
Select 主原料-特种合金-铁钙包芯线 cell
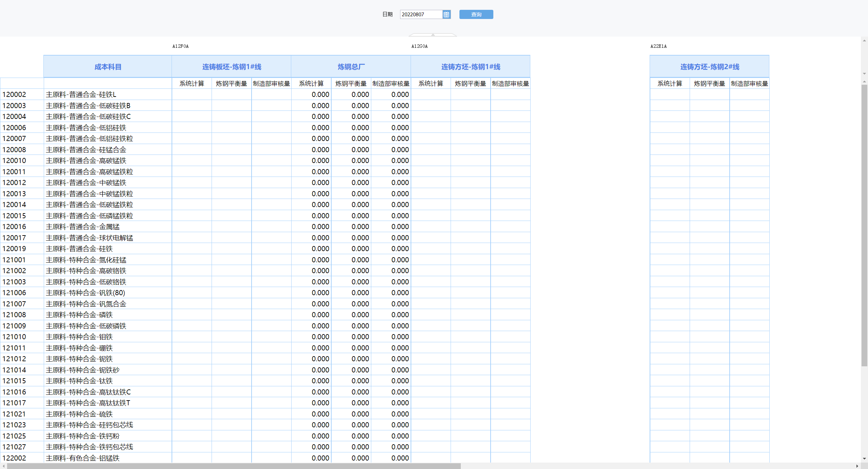[x=108, y=447]
